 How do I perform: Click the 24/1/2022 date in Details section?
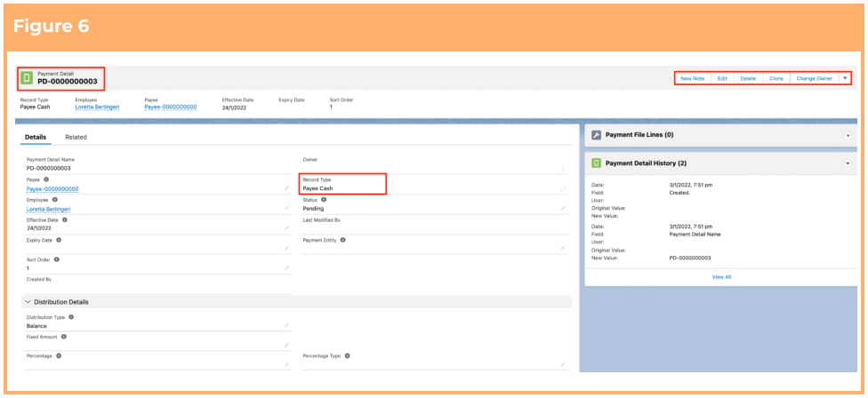(39, 227)
